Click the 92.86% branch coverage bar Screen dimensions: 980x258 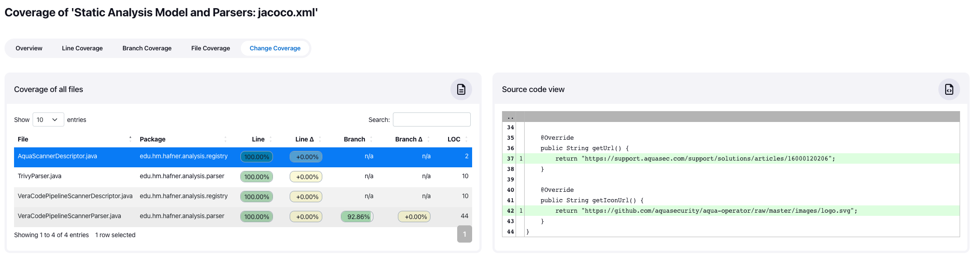(x=357, y=217)
